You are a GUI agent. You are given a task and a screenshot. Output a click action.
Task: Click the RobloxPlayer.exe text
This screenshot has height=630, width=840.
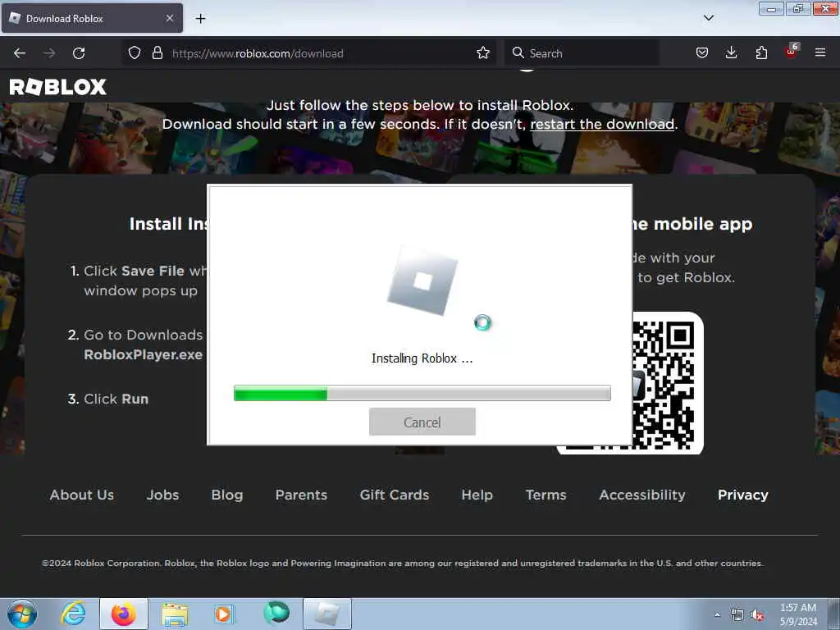pyautogui.click(x=143, y=354)
